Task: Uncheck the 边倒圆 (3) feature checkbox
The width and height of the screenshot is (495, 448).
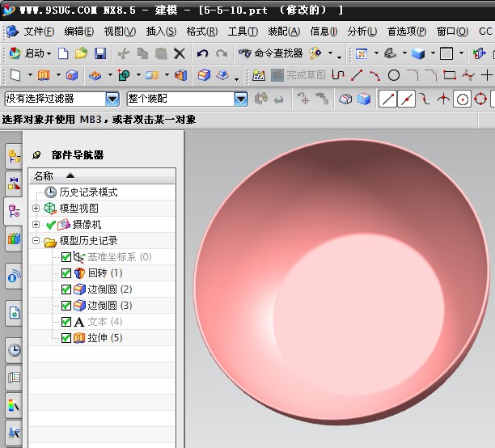Action: click(66, 306)
